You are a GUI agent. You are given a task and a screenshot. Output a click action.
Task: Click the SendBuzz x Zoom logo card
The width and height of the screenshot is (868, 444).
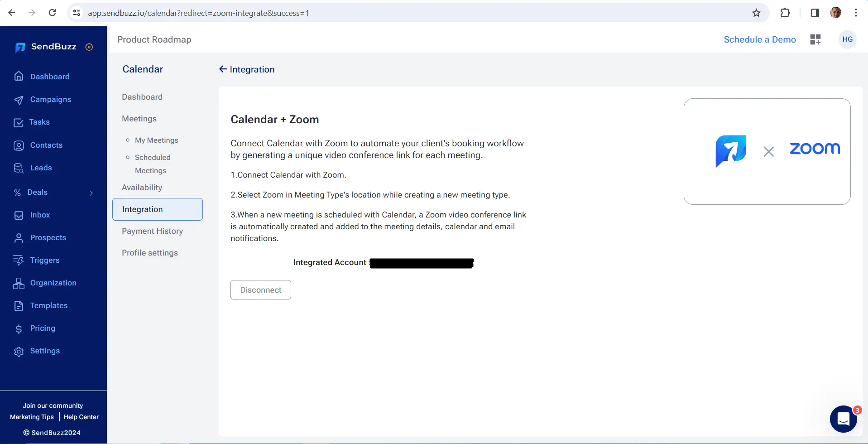coord(767,151)
